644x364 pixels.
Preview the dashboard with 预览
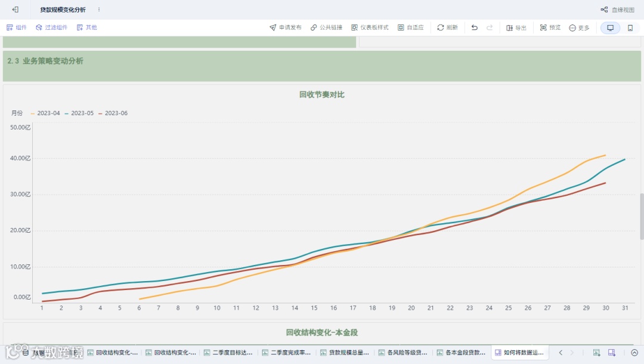tap(550, 27)
